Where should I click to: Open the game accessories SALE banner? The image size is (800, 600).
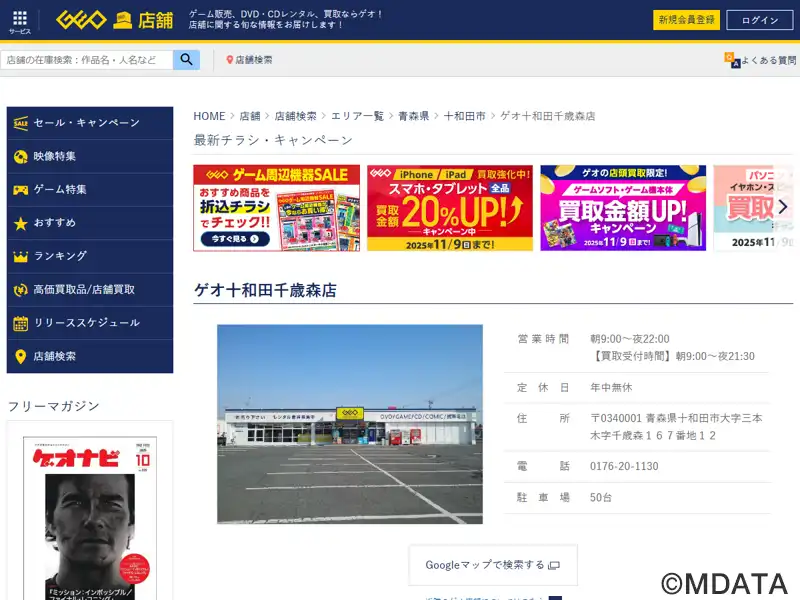coord(276,208)
